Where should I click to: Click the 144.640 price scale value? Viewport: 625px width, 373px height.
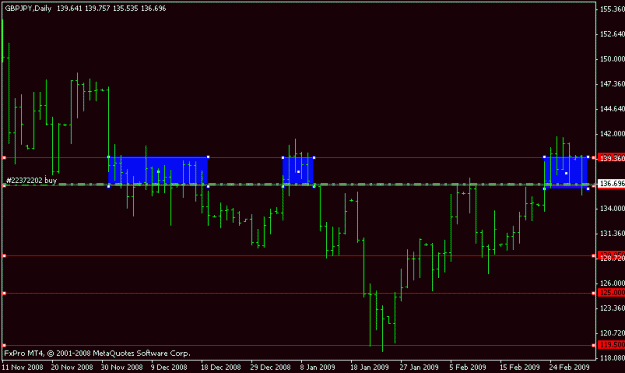(x=612, y=109)
